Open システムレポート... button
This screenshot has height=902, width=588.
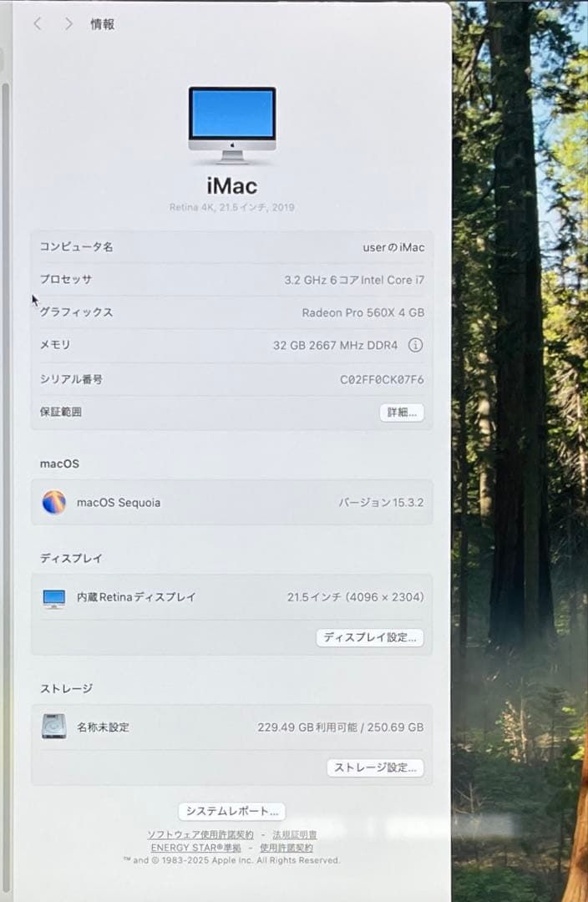point(232,811)
